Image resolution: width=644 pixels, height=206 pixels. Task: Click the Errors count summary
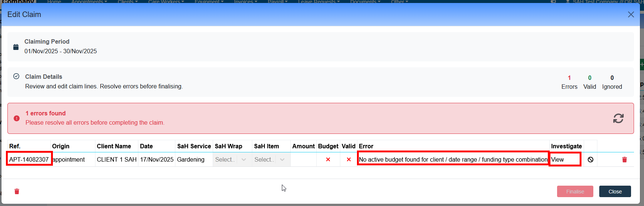(x=569, y=82)
